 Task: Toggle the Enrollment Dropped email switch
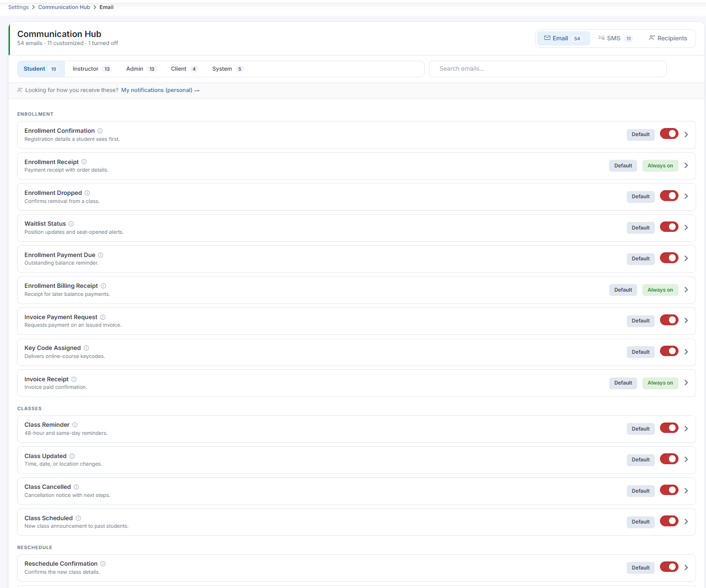coord(669,196)
